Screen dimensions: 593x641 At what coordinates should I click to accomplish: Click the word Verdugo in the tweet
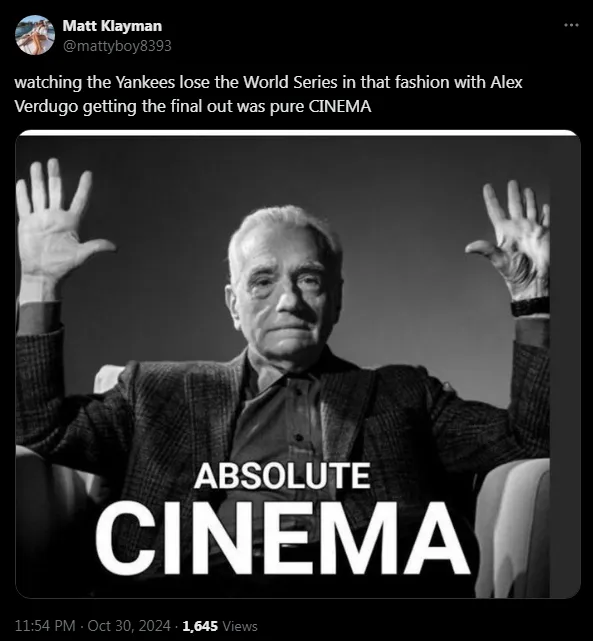[47, 106]
